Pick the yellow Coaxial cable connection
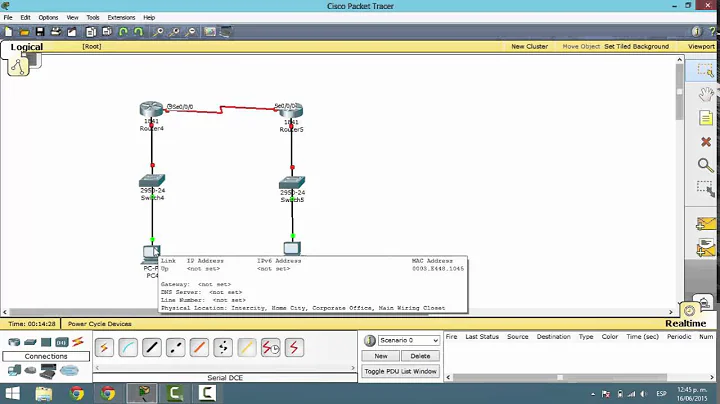 point(247,348)
